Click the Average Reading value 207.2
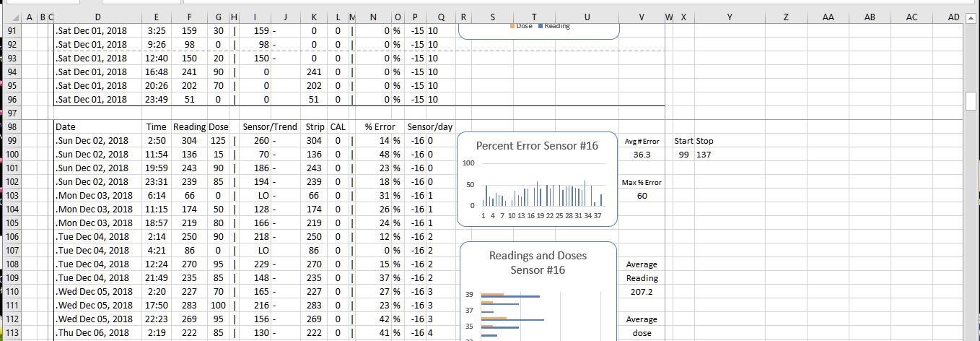980x341 pixels. [642, 291]
